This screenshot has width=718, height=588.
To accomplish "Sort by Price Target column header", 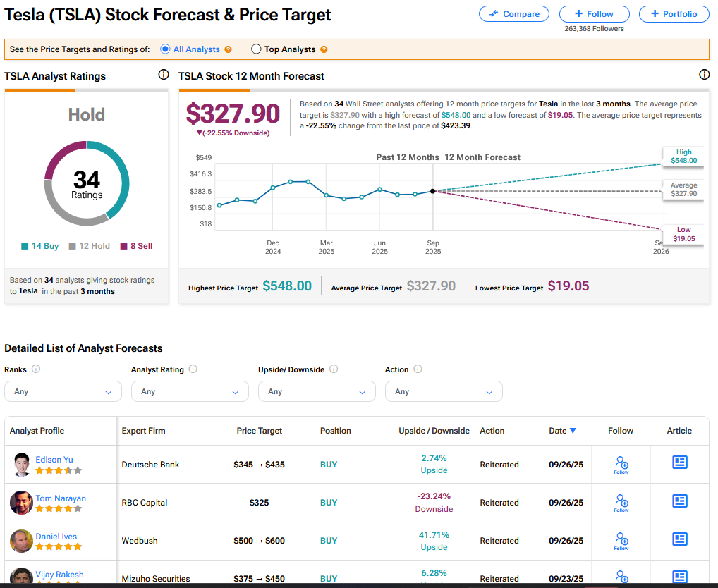I will point(259,431).
